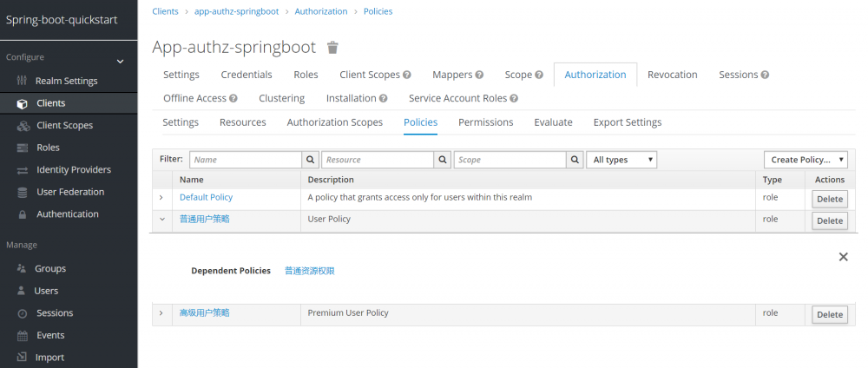Viewport: 868px width, 368px height.
Task: Click the User Federation database icon
Action: [x=23, y=193]
